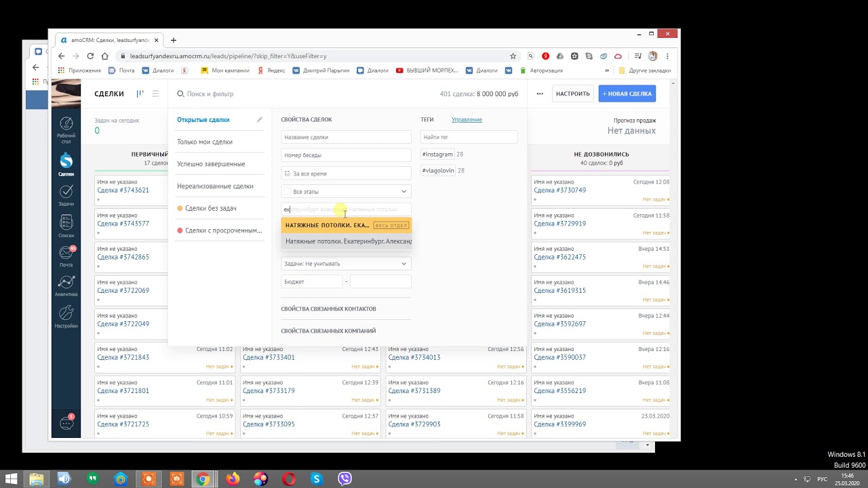The height and width of the screenshot is (488, 868).
Task: Open Почта mailbox in sidebar
Action: [x=66, y=256]
